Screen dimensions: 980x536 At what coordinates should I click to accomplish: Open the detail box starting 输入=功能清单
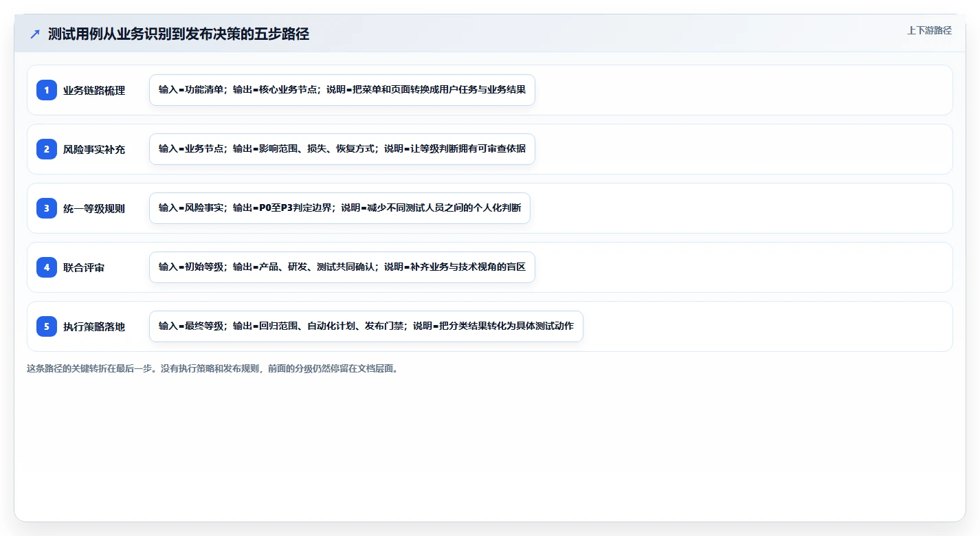pyautogui.click(x=342, y=90)
